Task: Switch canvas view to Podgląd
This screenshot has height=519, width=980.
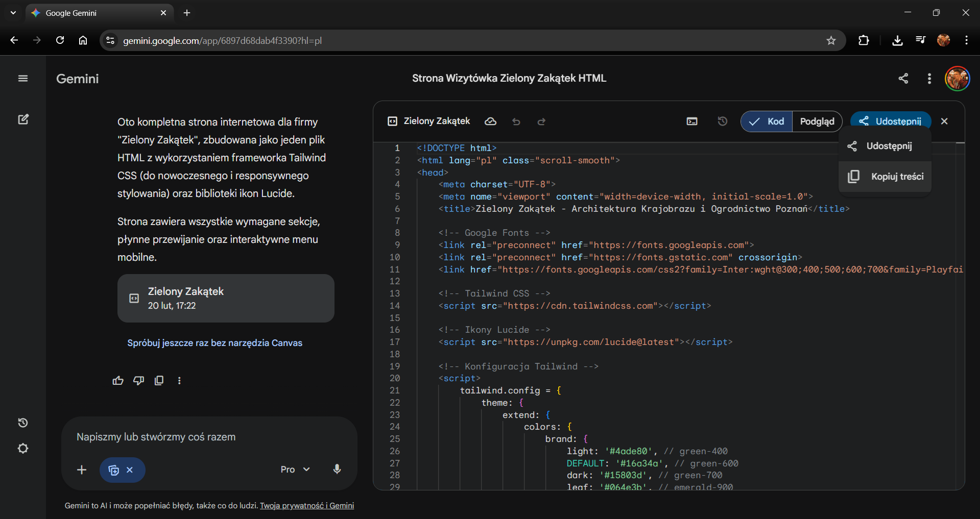Action: [817, 121]
